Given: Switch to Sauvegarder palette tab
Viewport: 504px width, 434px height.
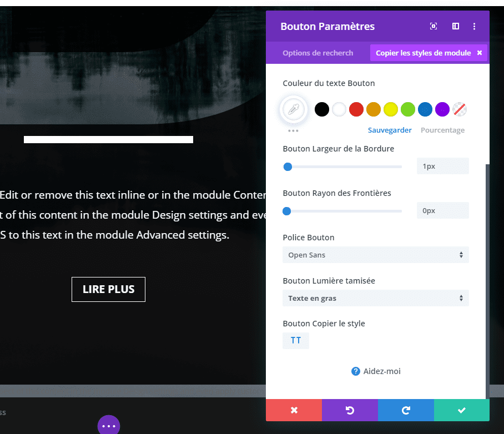Looking at the screenshot, I should pyautogui.click(x=390, y=130).
